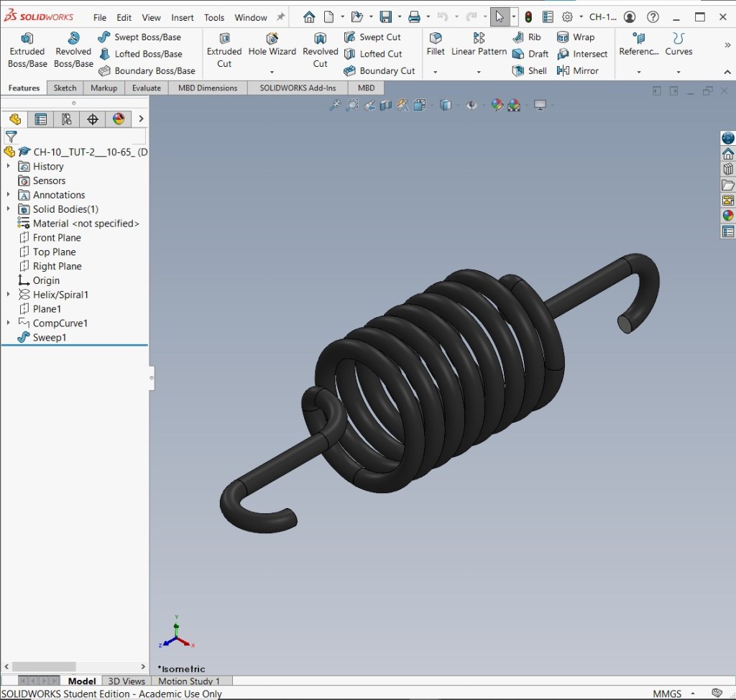Open the DimXpertManager crosshair tab

(93, 119)
